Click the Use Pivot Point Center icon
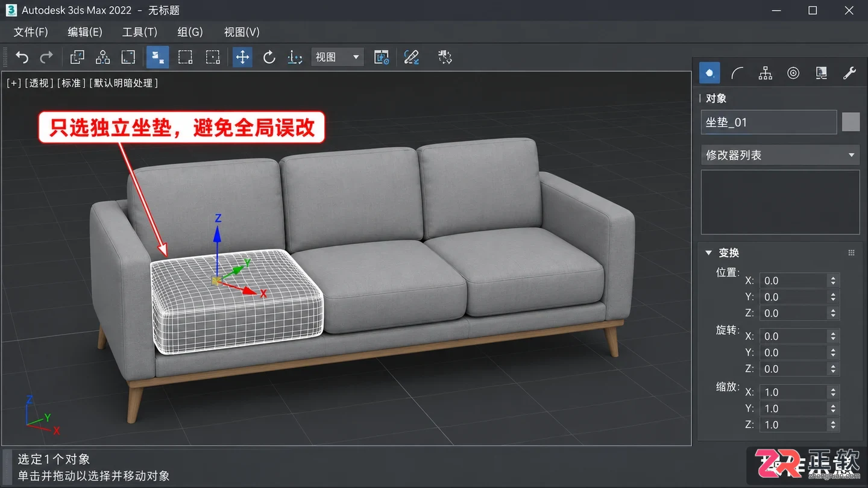 pyautogui.click(x=382, y=57)
